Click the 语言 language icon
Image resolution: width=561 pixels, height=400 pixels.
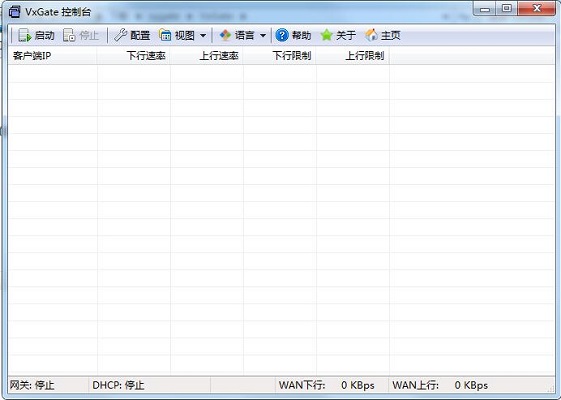tap(225, 35)
